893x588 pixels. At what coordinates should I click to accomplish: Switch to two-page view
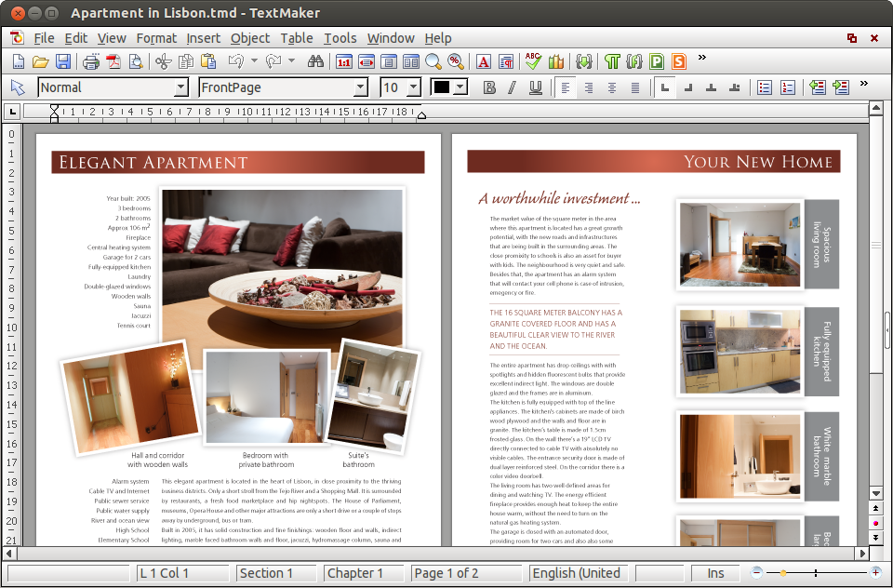coord(410,61)
